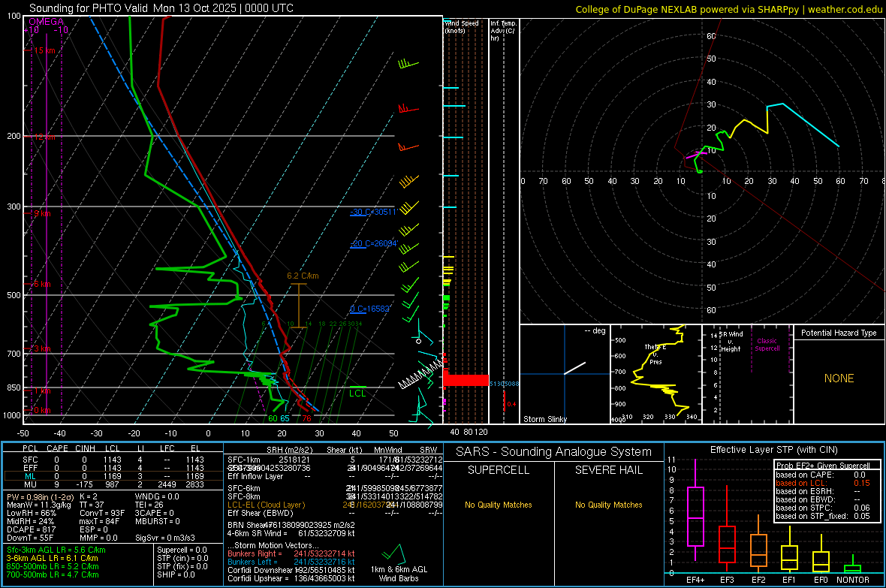Click the SEVERE HAIL column header

point(608,470)
